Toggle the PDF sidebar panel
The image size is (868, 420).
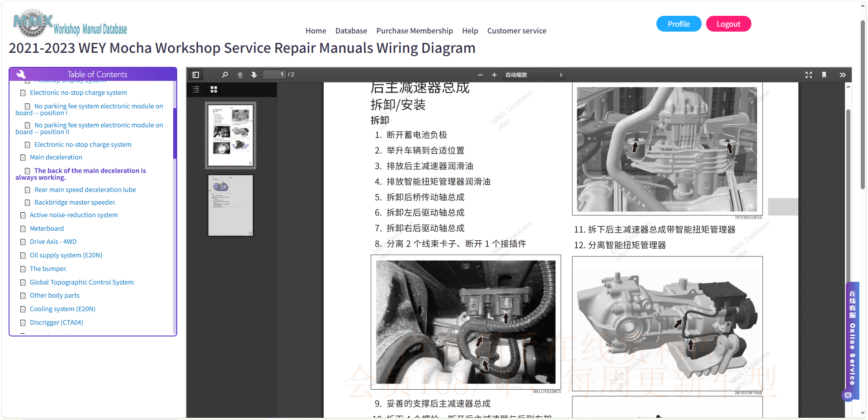click(x=196, y=75)
